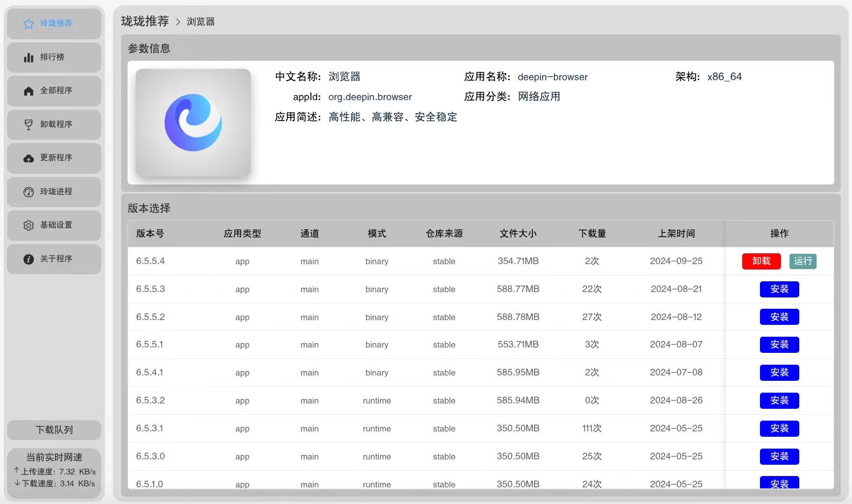
Task: Go to 更新程序 in the sidebar
Action: tap(54, 158)
